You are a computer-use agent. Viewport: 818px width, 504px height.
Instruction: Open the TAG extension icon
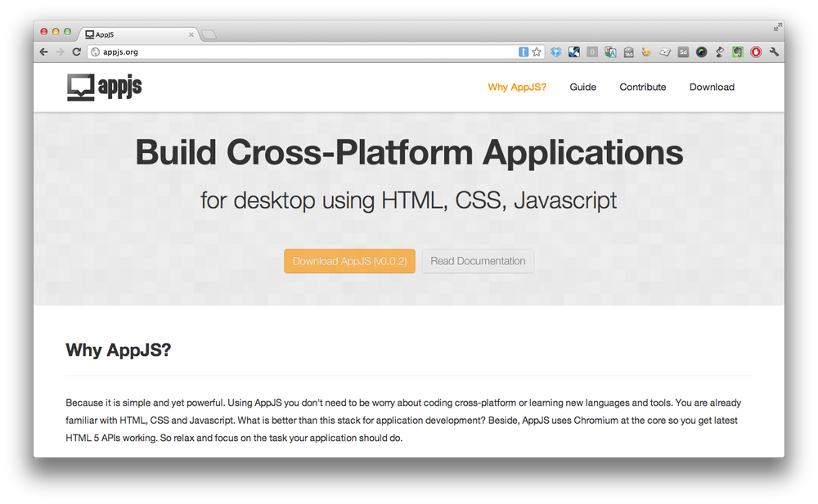click(x=628, y=52)
